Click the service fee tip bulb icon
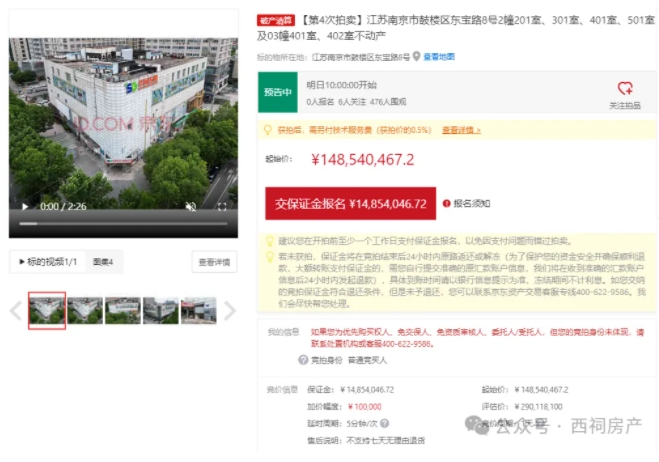Image resolution: width=659 pixels, height=462 pixels. 266,129
